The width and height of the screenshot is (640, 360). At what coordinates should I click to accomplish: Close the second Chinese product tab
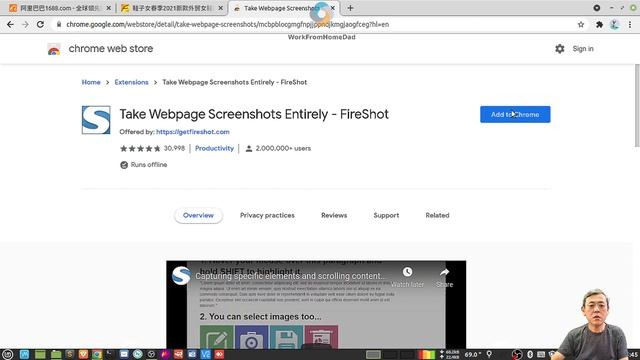click(221, 8)
